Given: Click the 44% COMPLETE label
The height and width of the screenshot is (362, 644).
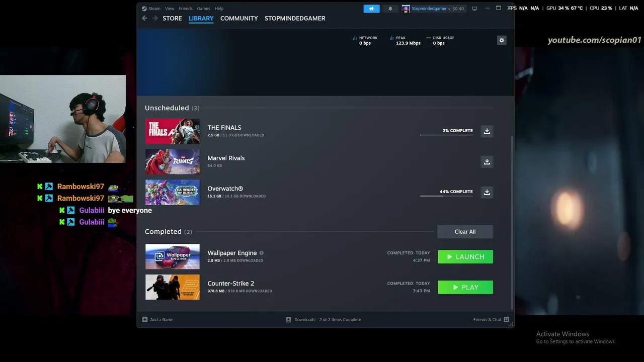Looking at the screenshot, I should click(456, 192).
